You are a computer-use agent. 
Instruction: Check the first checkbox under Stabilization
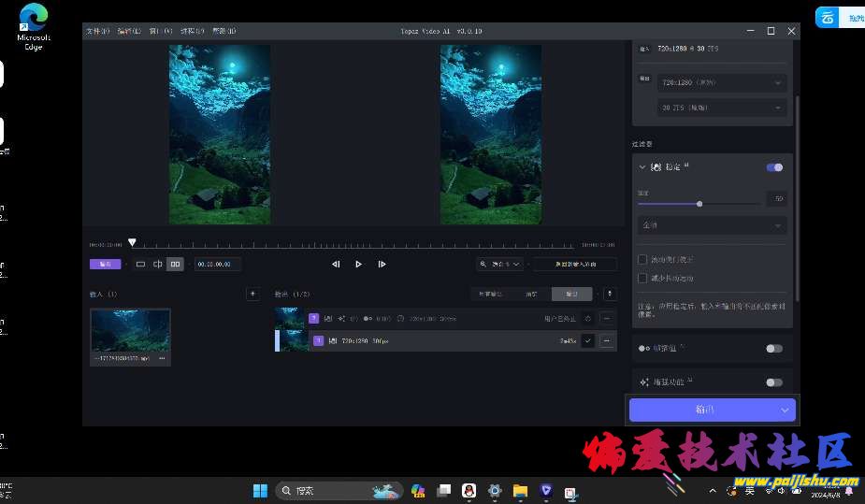(x=642, y=259)
